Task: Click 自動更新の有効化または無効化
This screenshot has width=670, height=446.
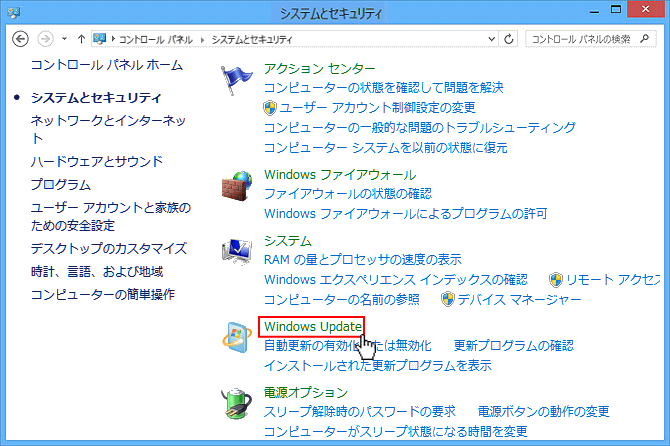Action: click(x=348, y=346)
